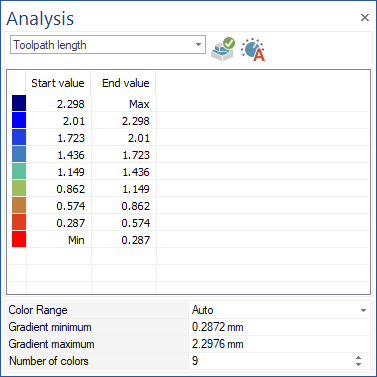The image size is (377, 377).
Task: Select the pure red swatch in Min row
Action: (19, 239)
